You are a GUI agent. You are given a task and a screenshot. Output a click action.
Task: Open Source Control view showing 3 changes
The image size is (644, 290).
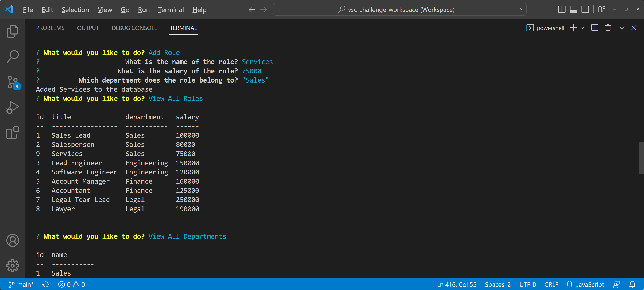point(12,82)
